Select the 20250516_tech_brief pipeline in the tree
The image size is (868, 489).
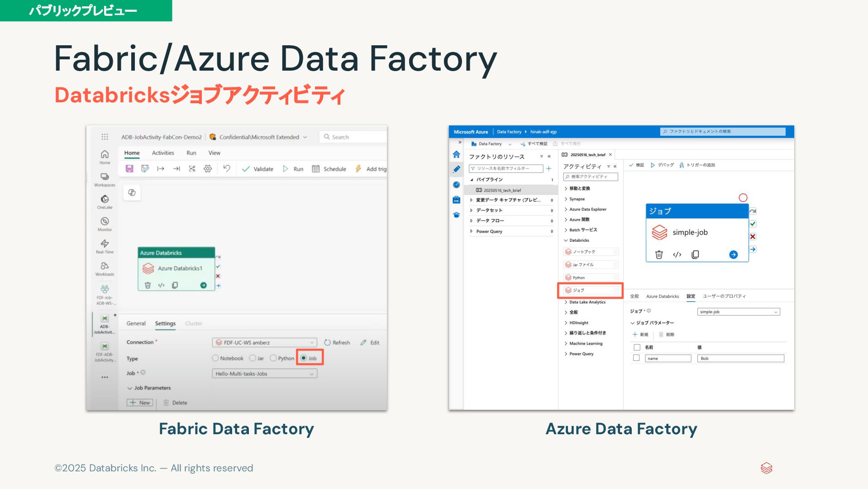click(511, 190)
